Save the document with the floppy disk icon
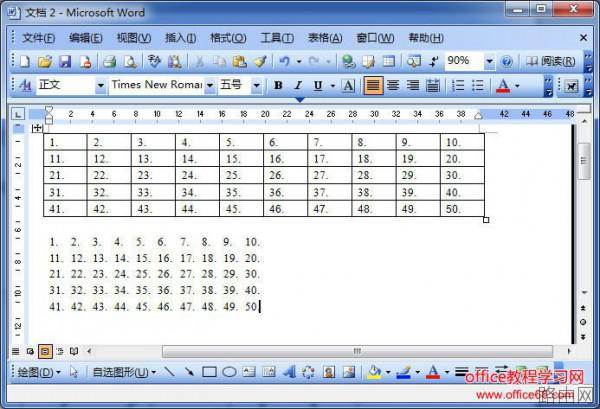This screenshot has width=600, height=409. coord(65,62)
